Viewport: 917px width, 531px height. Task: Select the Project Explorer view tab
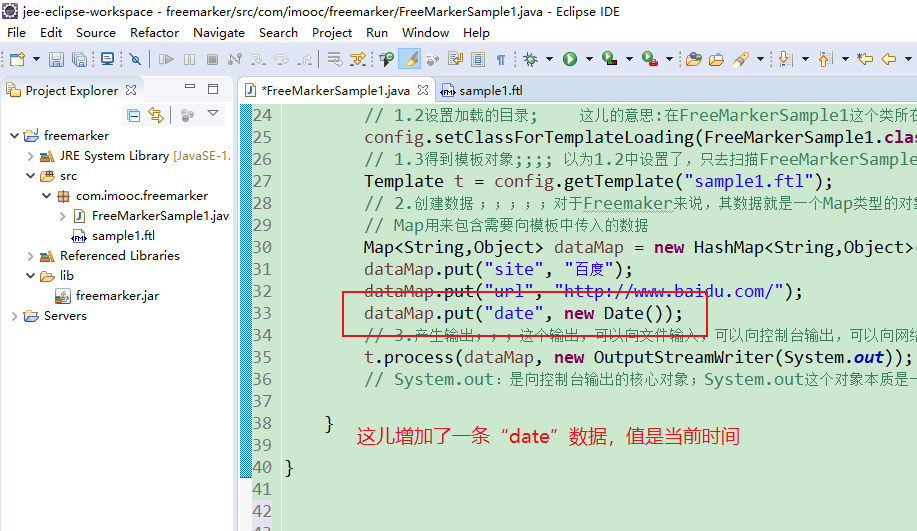click(x=71, y=91)
